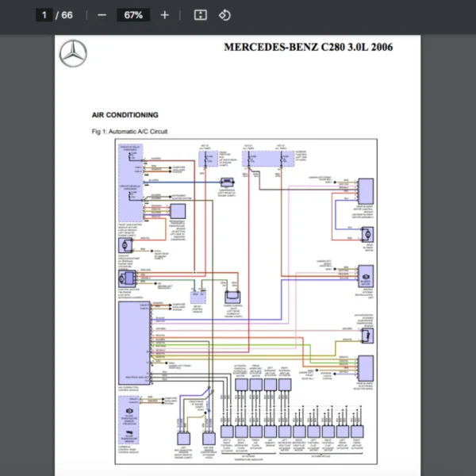Image resolution: width=476 pixels, height=476 pixels.
Task: Rotate the document with the rotate icon
Action: pos(225,15)
